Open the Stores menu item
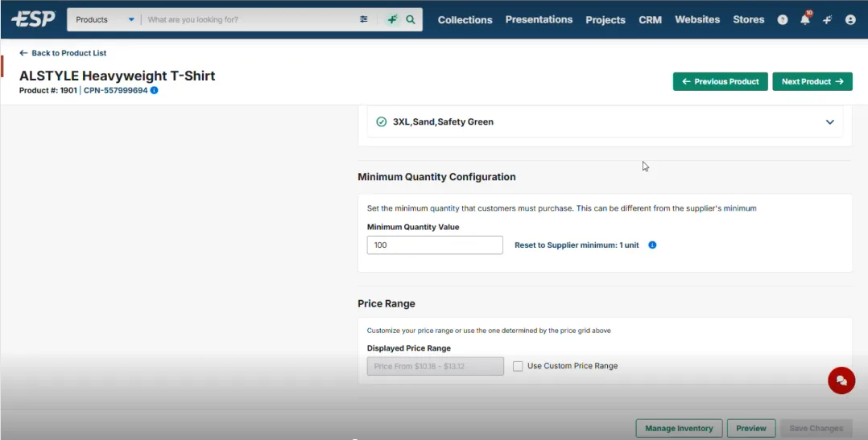Image resolution: width=868 pixels, height=440 pixels. coord(749,19)
